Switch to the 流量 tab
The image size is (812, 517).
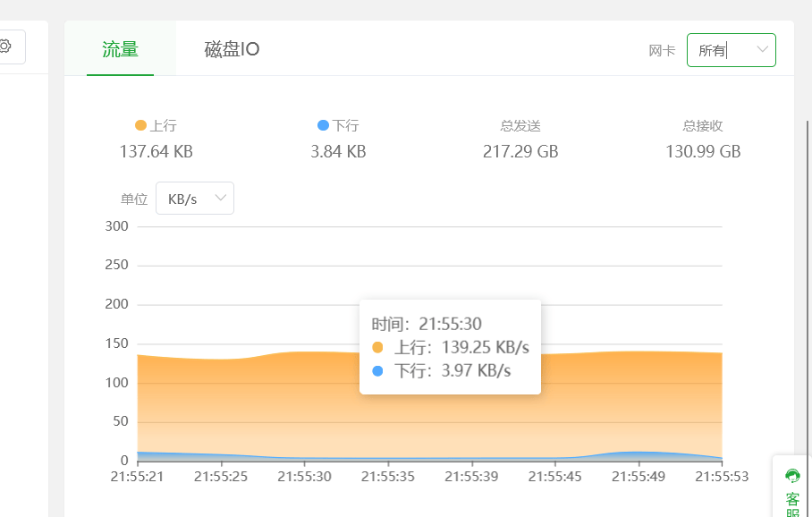(120, 49)
